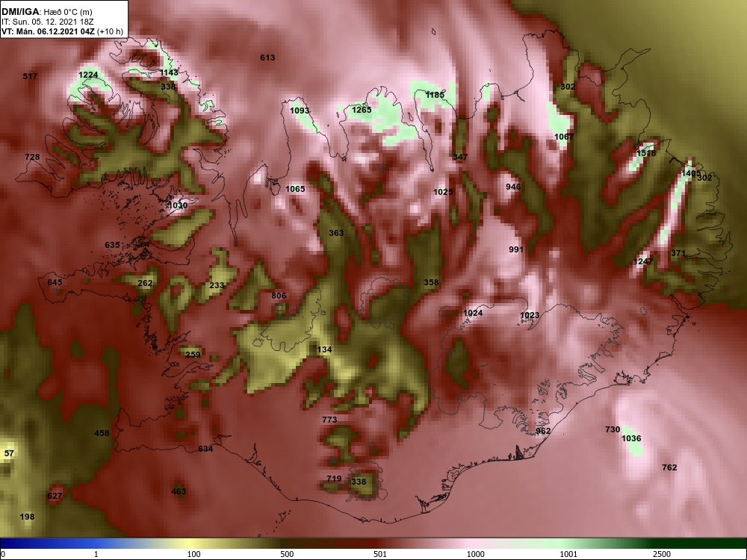
Task: Click the map value 1024
Action: 473,313
